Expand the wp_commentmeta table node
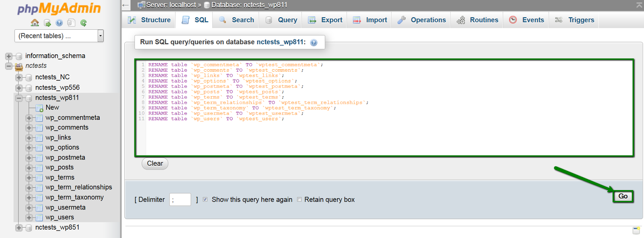The image size is (644, 238). coord(29,118)
